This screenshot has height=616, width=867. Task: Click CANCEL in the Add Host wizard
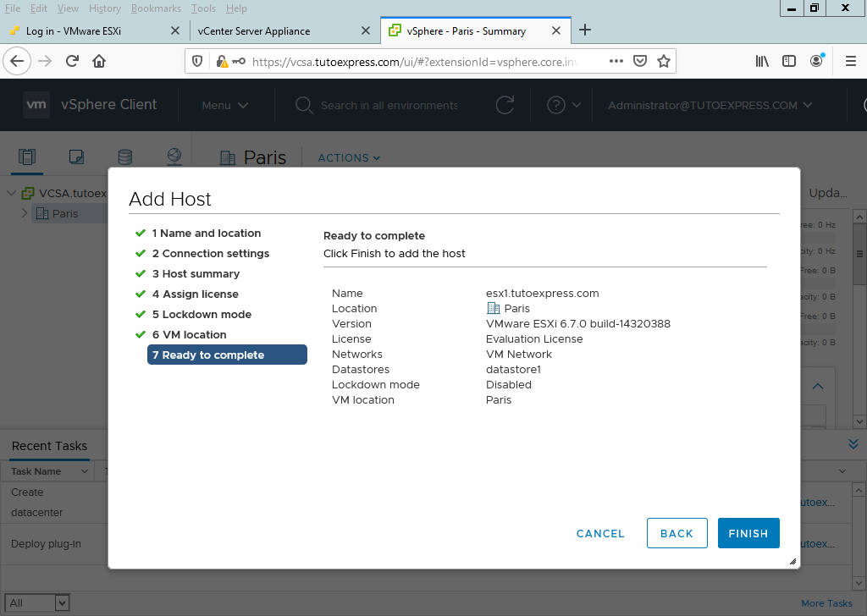(x=600, y=534)
